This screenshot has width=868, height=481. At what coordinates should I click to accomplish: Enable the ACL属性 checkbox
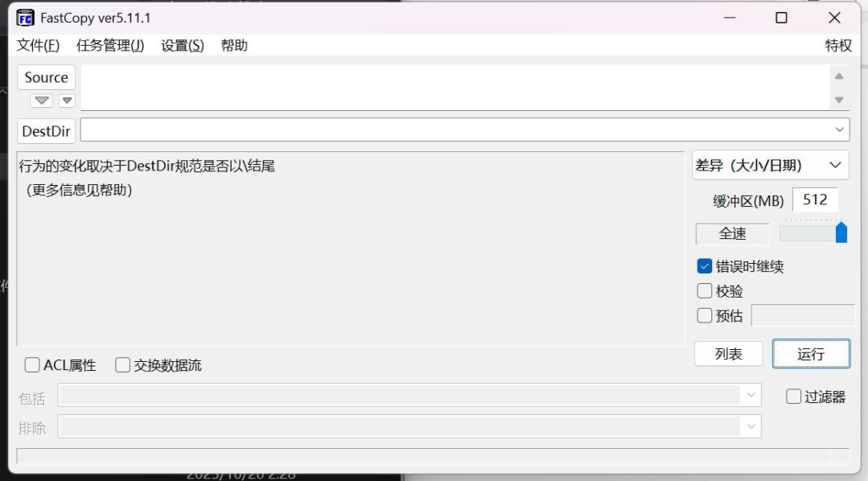[x=32, y=364]
